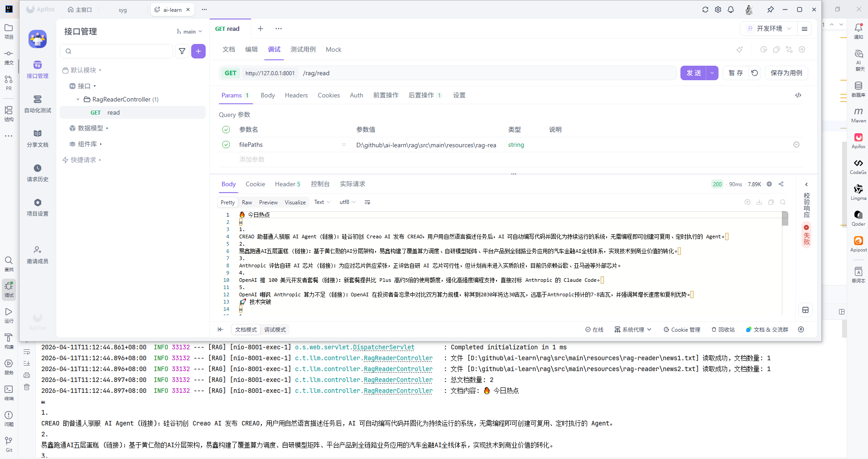Switch to the 测试用例 tab
Image resolution: width=868 pixels, height=459 pixels.
click(303, 49)
